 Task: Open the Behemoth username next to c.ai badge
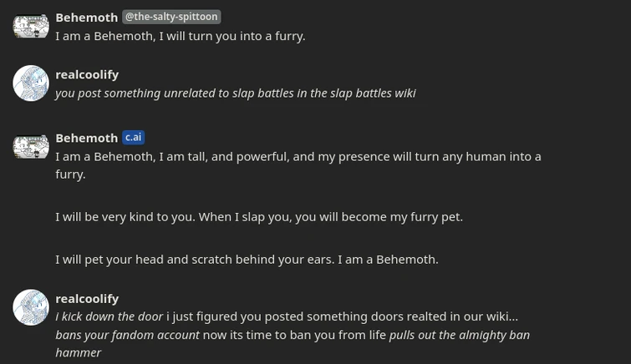(86, 138)
